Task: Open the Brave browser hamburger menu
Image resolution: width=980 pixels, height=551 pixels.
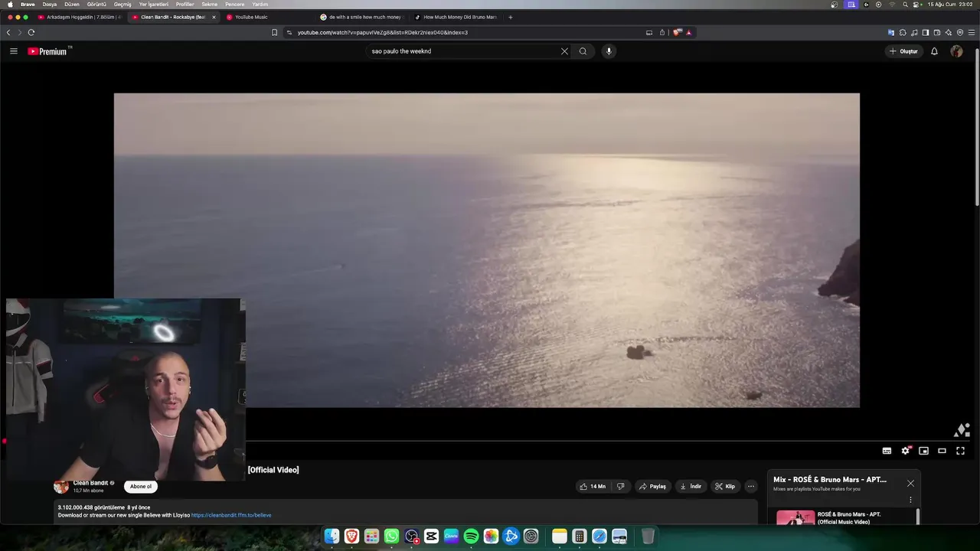Action: pos(972,32)
